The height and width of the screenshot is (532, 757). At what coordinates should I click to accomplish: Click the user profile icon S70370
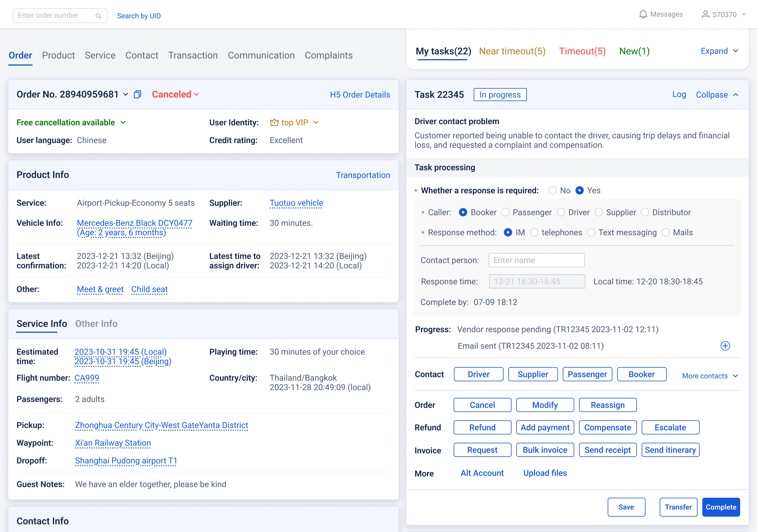pos(705,15)
